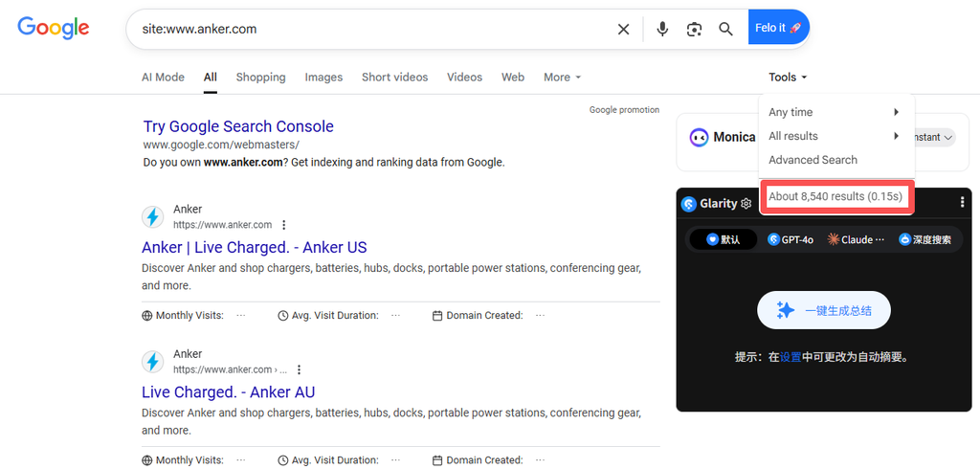Expand the More dropdown

563,77
